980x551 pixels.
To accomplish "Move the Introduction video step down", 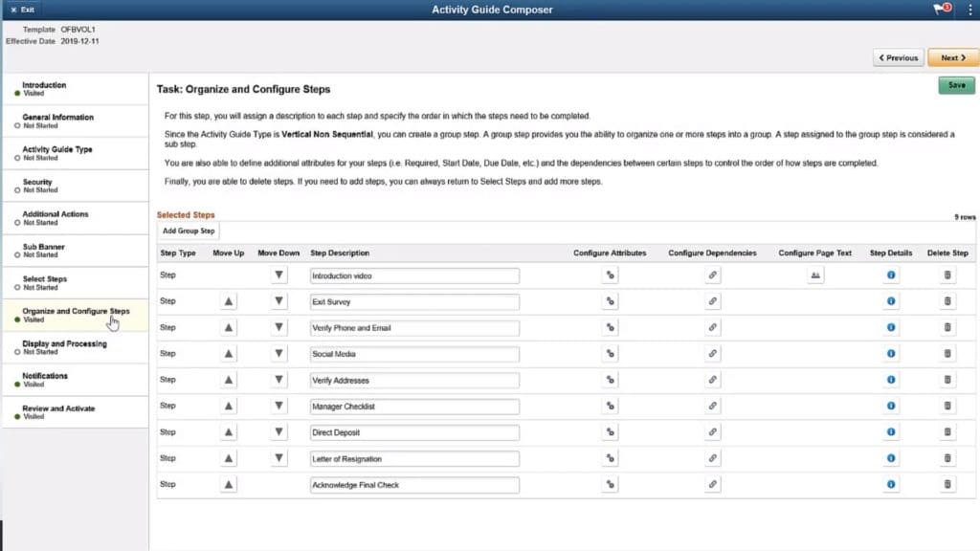I will point(278,275).
